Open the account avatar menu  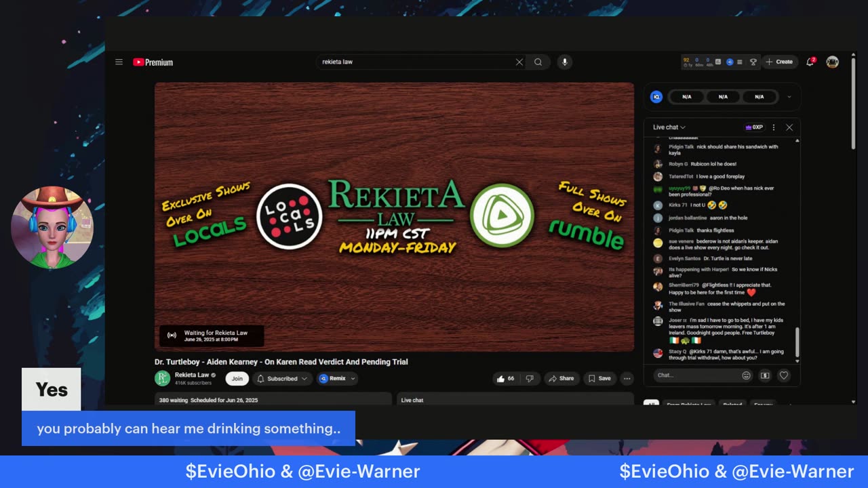[x=833, y=62]
